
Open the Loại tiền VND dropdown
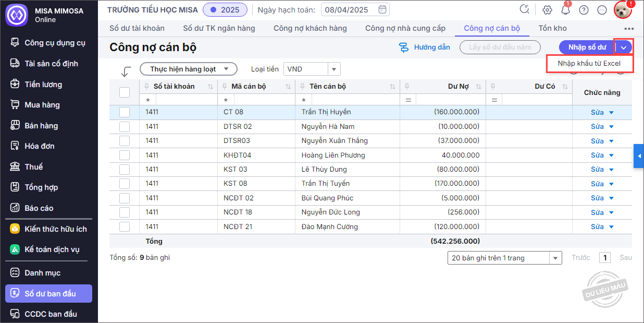334,69
